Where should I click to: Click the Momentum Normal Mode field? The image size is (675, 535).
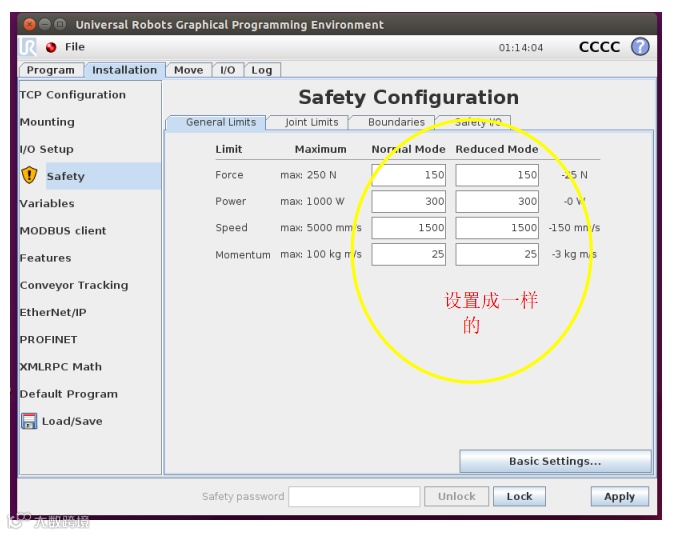[x=409, y=254]
